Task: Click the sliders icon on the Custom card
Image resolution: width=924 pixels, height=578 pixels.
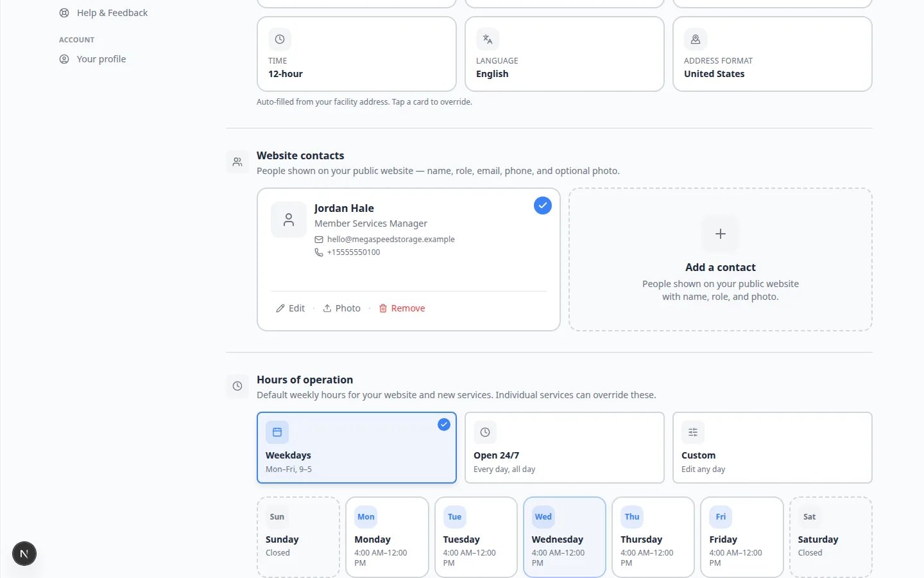Action: click(x=693, y=432)
